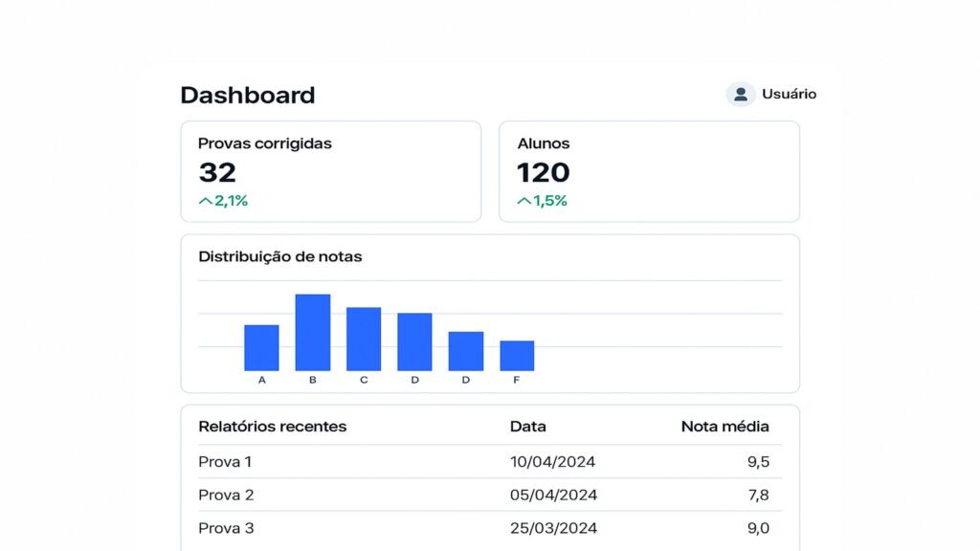The image size is (980, 551).
Task: Open the Prova 3 report
Action: (x=226, y=528)
